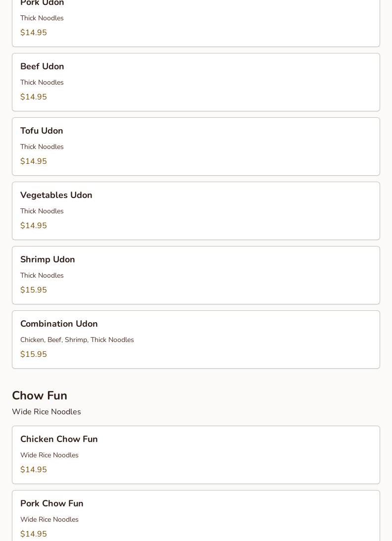Click the $14.95 price of Vegetables Udon
392x541 pixels.
pyautogui.click(x=34, y=226)
